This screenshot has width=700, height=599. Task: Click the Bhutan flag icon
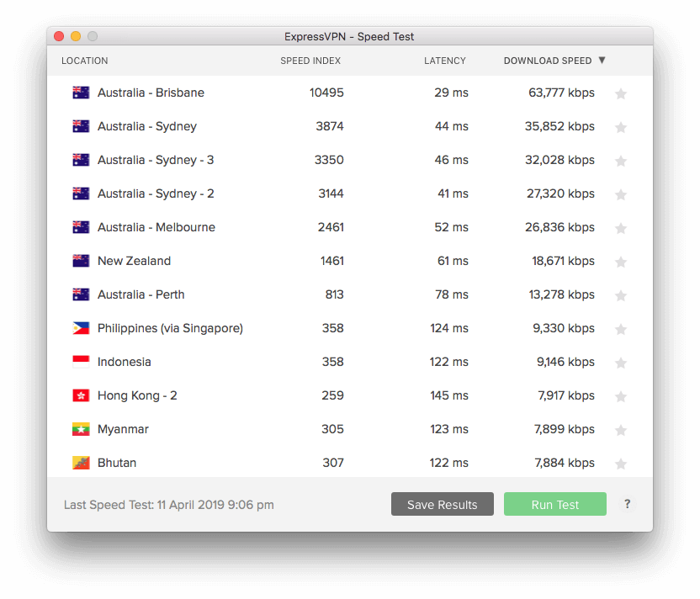tap(81, 463)
